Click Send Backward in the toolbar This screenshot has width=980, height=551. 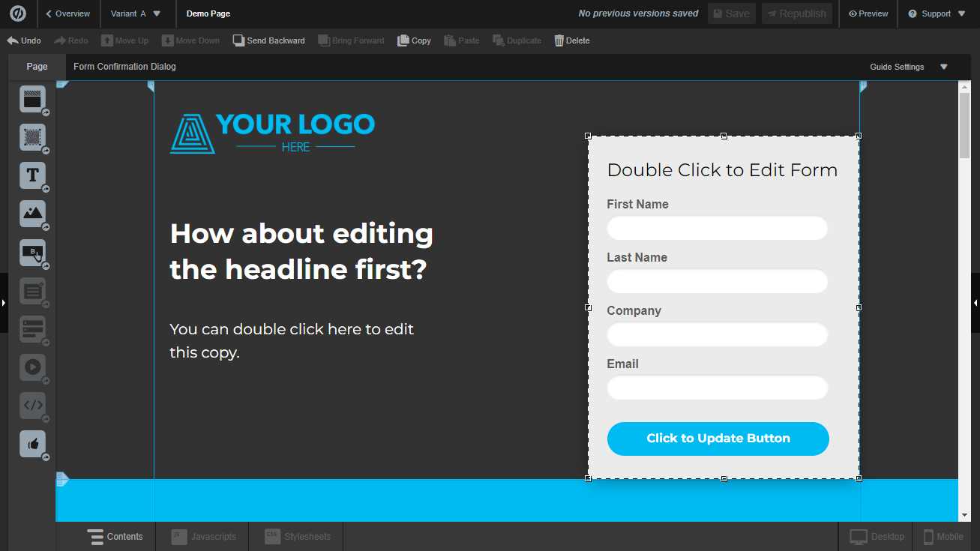[x=268, y=40]
